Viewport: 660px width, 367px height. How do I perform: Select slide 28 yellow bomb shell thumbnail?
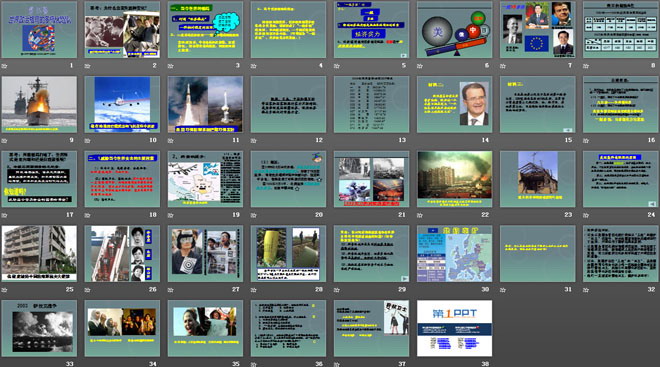tap(288, 253)
